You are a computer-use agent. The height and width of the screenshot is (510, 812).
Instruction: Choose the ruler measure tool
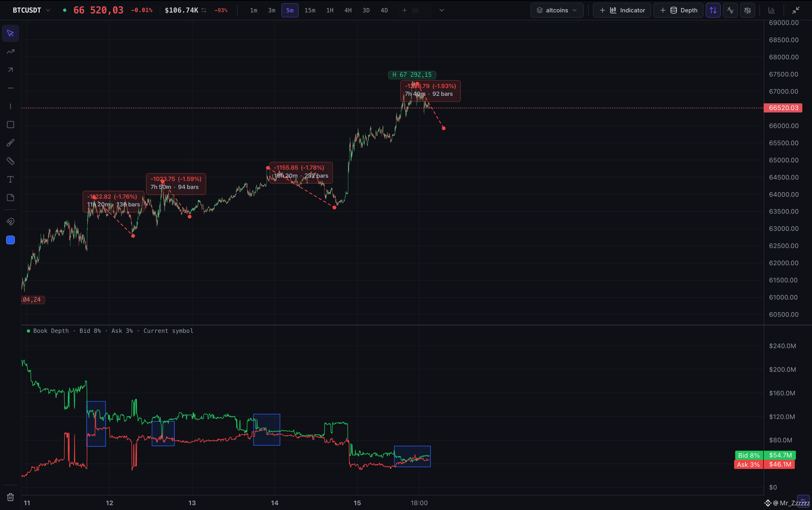10,161
